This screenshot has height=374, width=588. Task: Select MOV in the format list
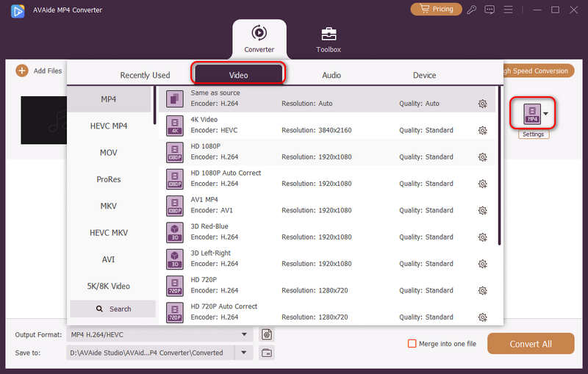pos(109,153)
